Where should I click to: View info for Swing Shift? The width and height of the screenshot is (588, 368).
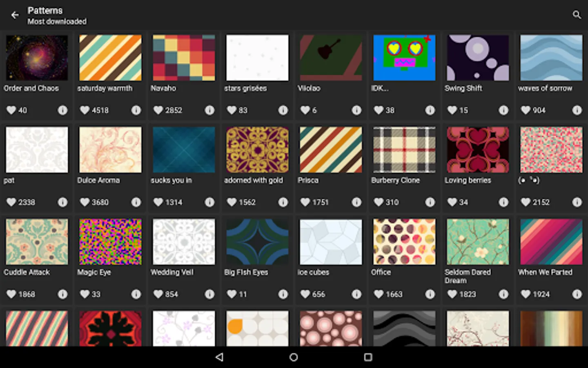point(503,110)
